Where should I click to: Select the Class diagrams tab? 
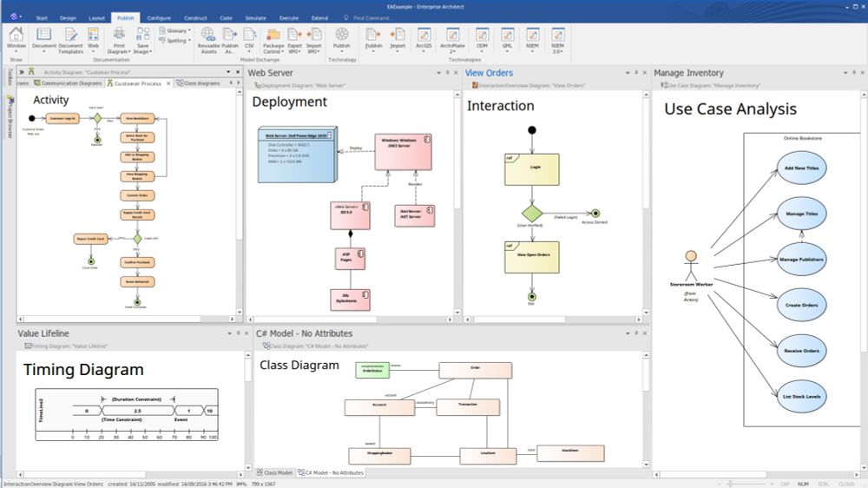point(198,83)
